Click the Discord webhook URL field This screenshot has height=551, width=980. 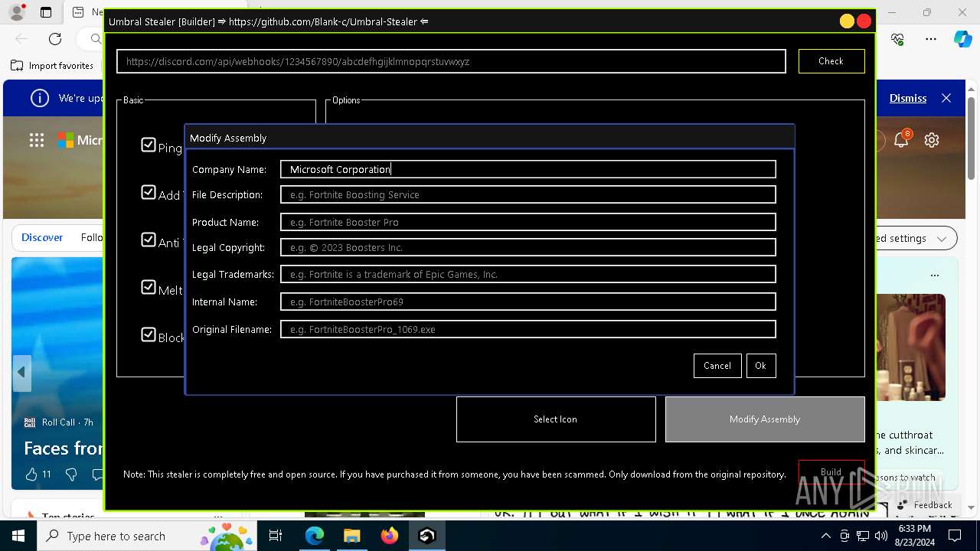click(x=451, y=61)
